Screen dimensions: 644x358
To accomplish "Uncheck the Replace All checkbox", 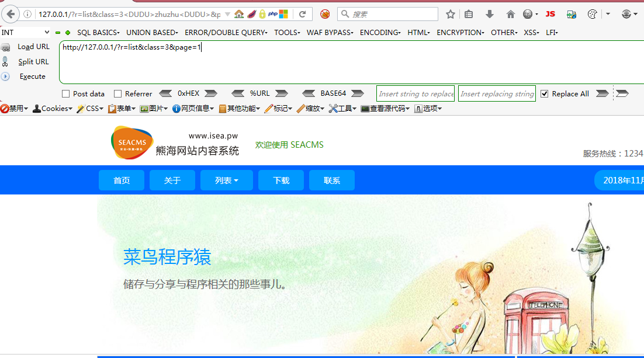I will 545,93.
